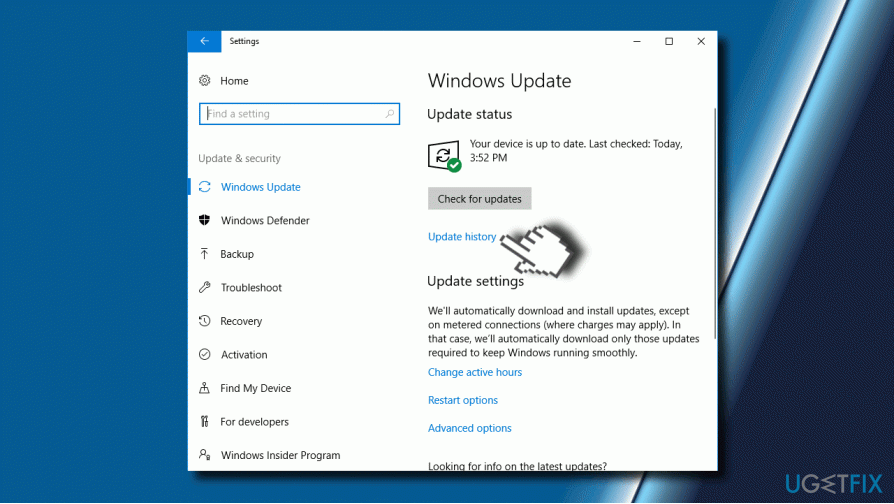Click the Find My Device person icon
This screenshot has width=894, height=504.
coord(205,388)
